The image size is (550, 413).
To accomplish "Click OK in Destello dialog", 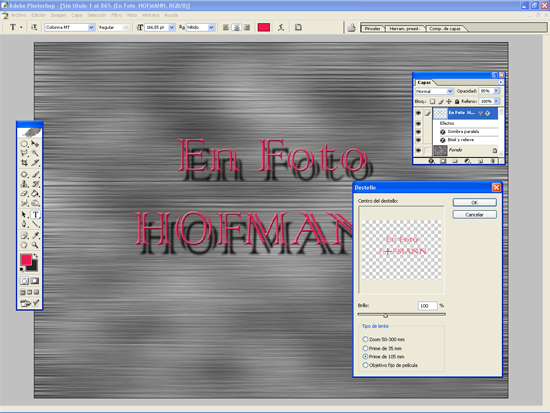I will pos(474,202).
